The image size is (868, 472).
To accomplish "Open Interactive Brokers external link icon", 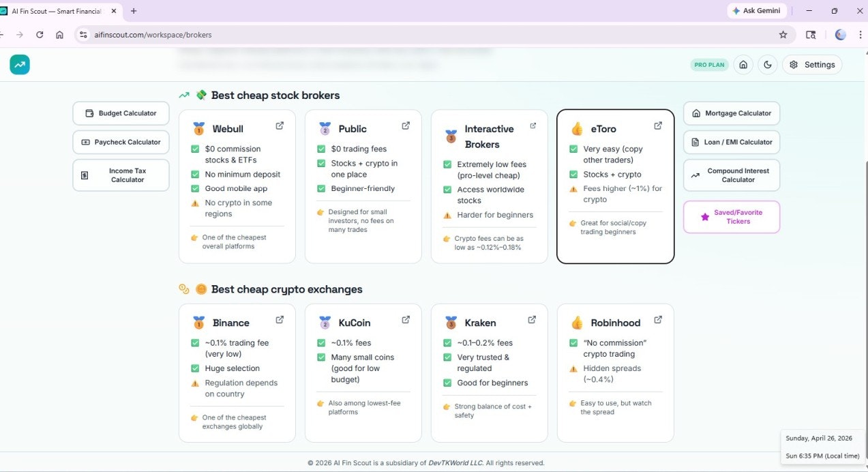I will click(533, 126).
